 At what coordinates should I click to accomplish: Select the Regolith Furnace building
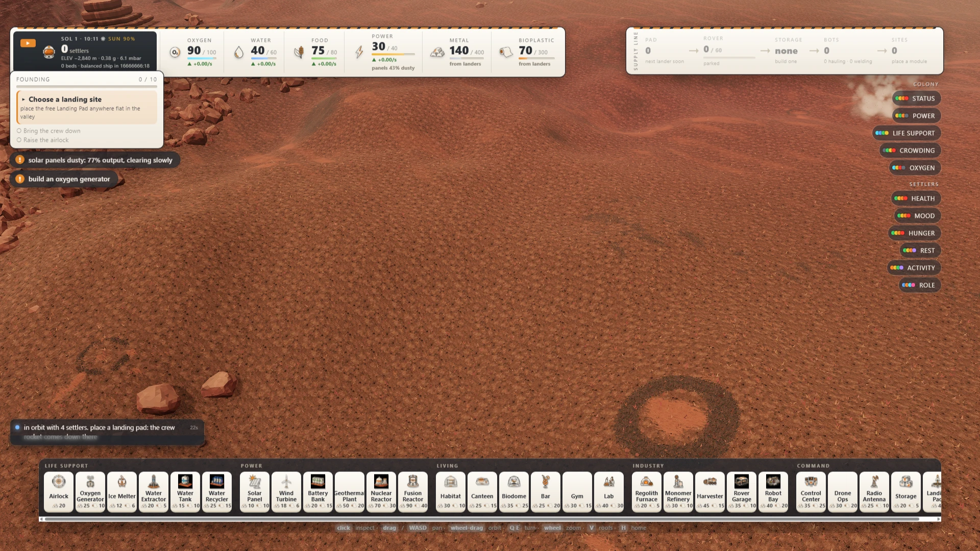(647, 491)
